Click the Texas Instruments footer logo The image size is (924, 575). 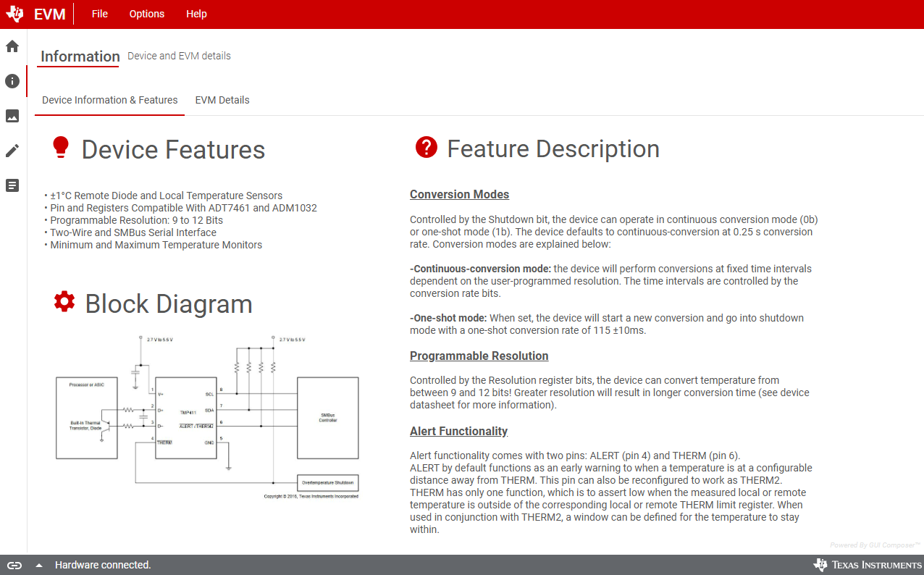(867, 565)
